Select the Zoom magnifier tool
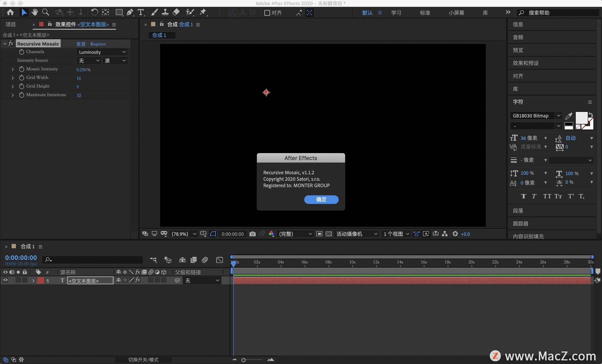Screen dimensions: 602x364 pyautogui.click(x=45, y=12)
